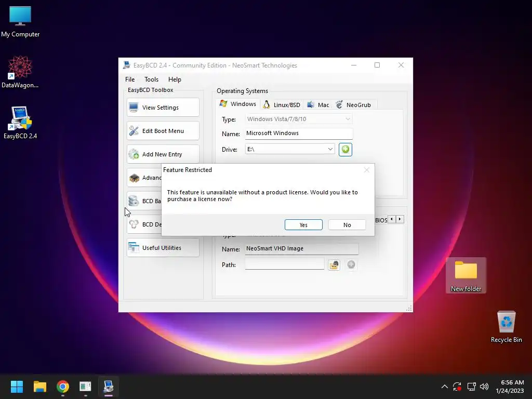Click the Windows flag icon on the tab

[223, 103]
